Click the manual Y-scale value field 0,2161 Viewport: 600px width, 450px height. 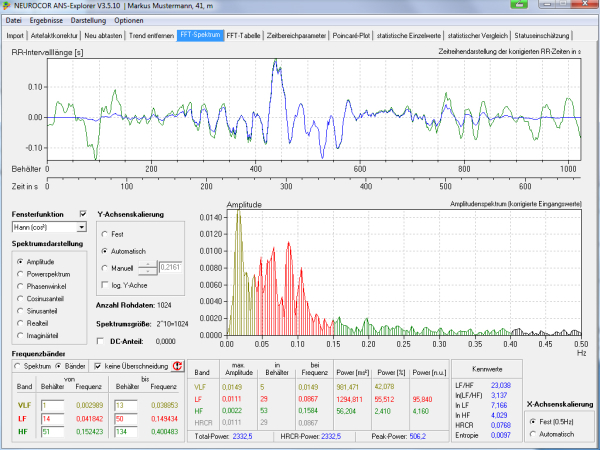(x=170, y=267)
